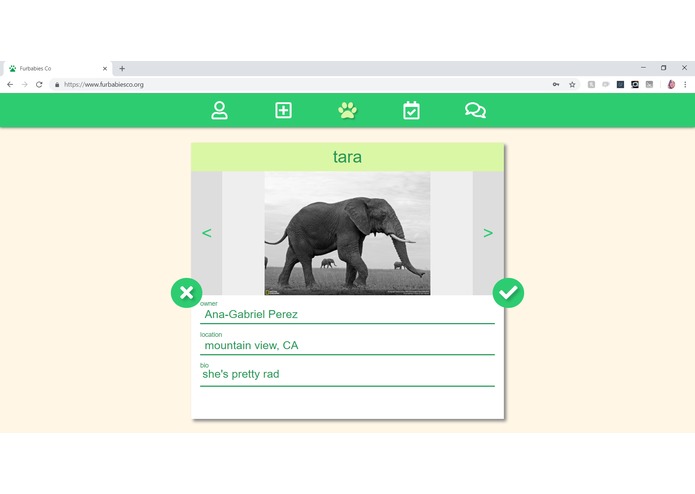Click the first gray extension icon

[x=591, y=85]
